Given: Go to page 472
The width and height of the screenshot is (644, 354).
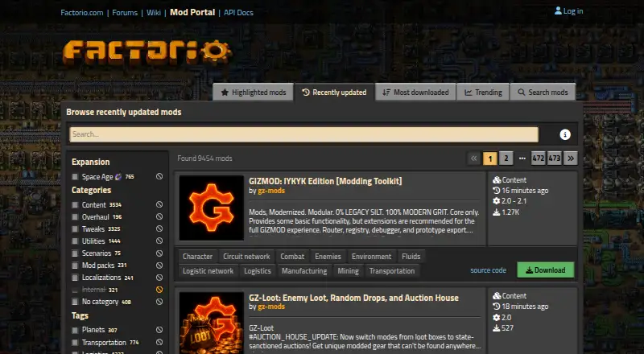Looking at the screenshot, I should point(538,158).
